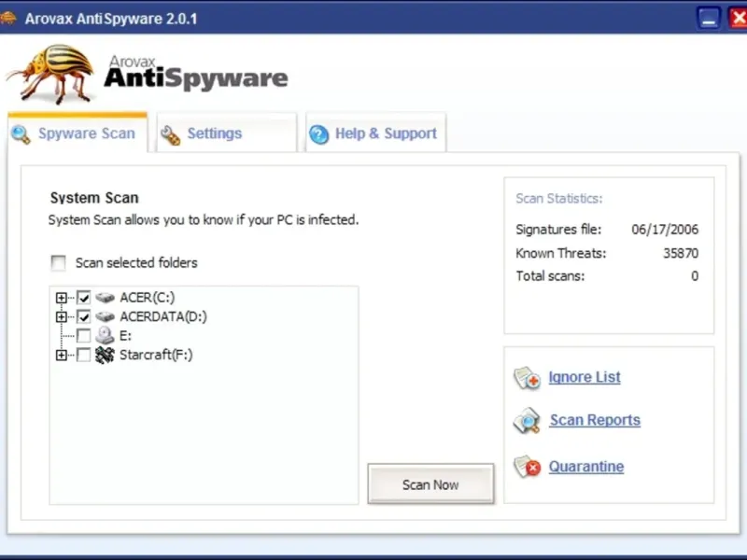The width and height of the screenshot is (747, 560).
Task: Click the title bar beetle icon
Action: coord(8,18)
